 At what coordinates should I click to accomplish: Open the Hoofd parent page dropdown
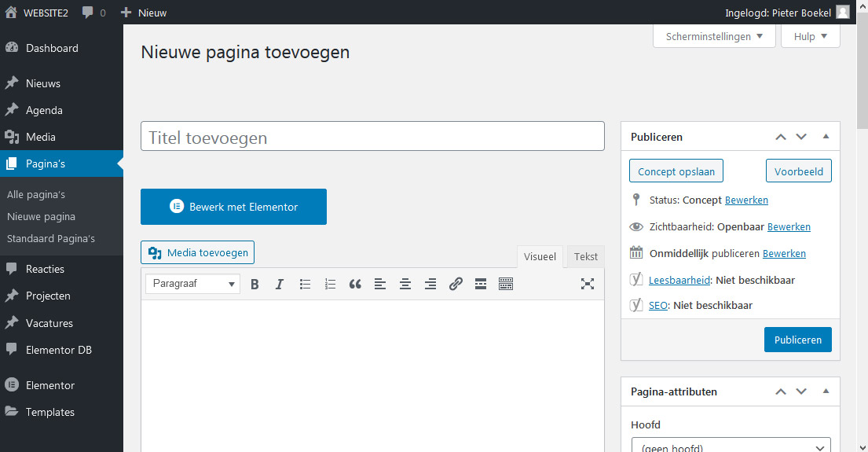point(731,446)
